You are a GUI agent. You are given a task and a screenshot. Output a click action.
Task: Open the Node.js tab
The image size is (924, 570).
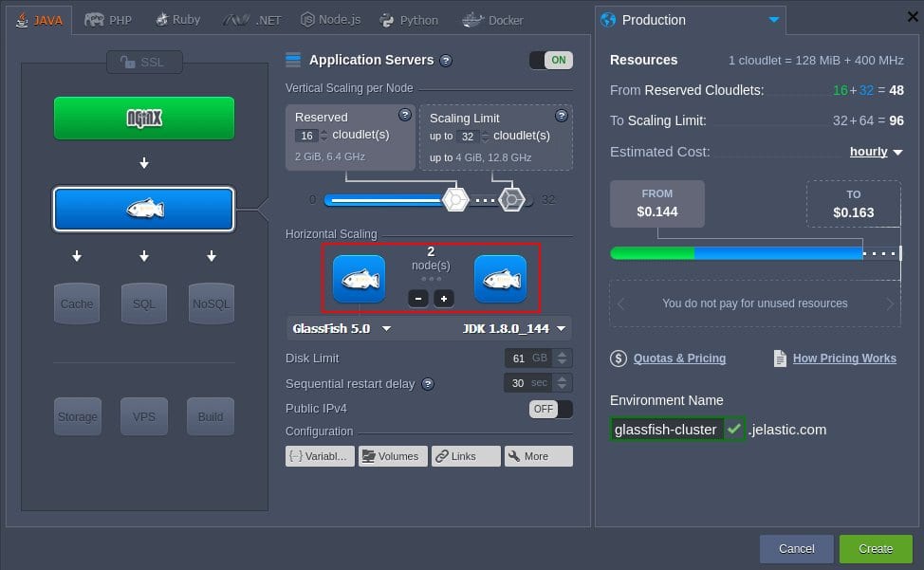click(x=330, y=20)
